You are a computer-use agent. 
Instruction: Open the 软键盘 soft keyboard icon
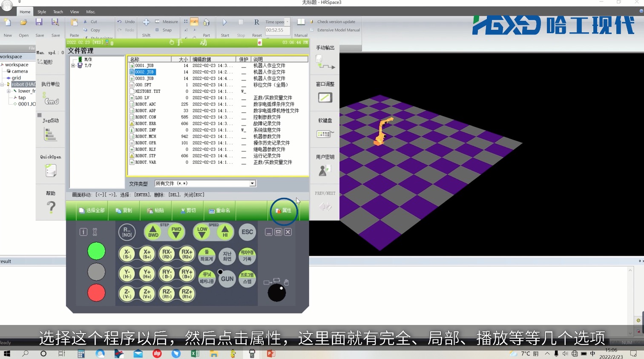pos(325,134)
